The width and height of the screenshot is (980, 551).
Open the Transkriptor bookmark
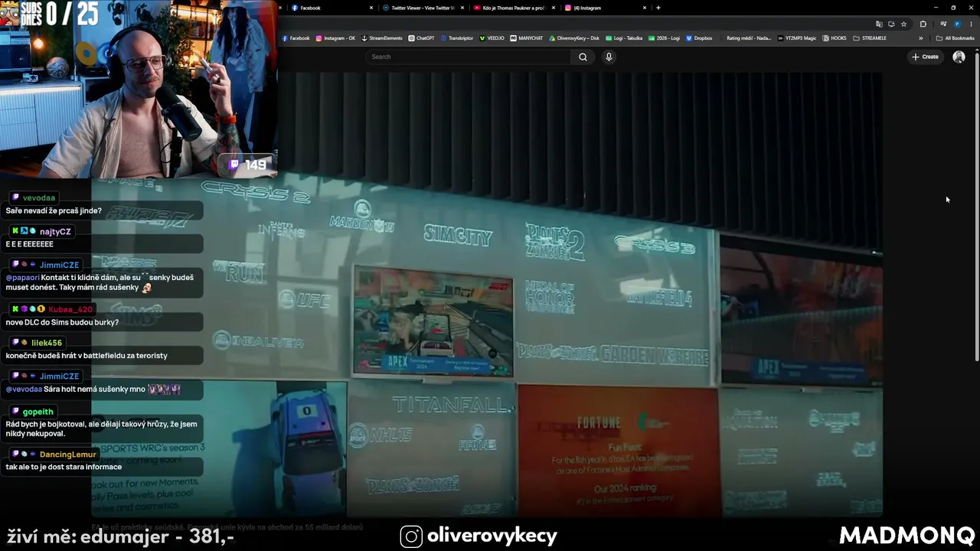[457, 38]
